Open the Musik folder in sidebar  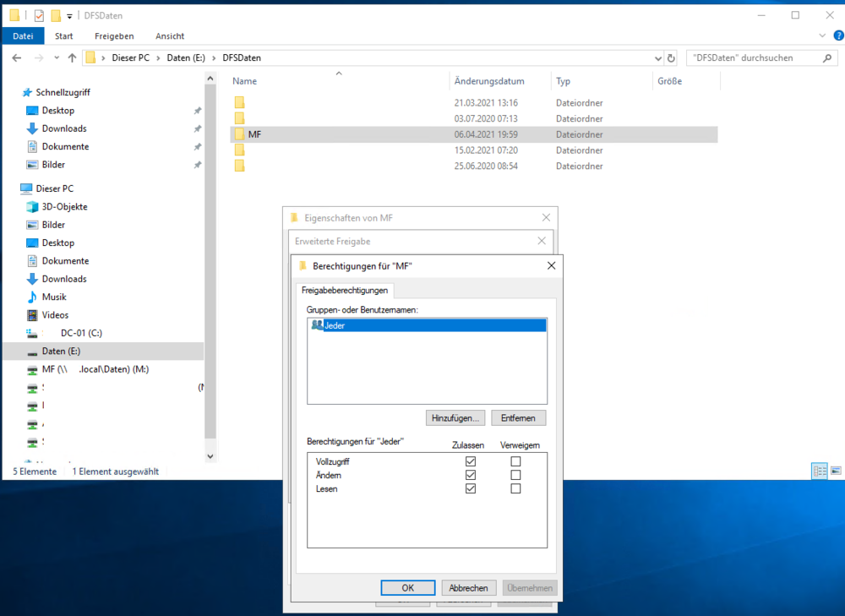pos(54,297)
